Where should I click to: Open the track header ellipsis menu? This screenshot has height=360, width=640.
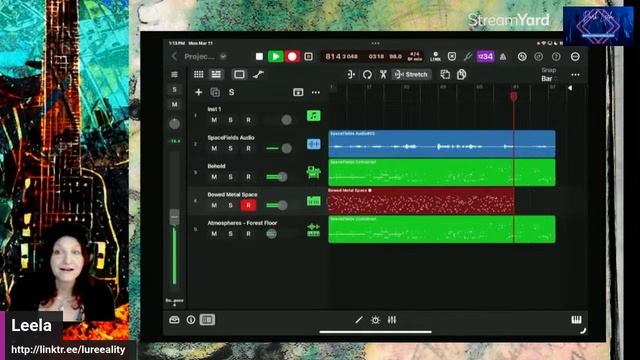(x=316, y=92)
